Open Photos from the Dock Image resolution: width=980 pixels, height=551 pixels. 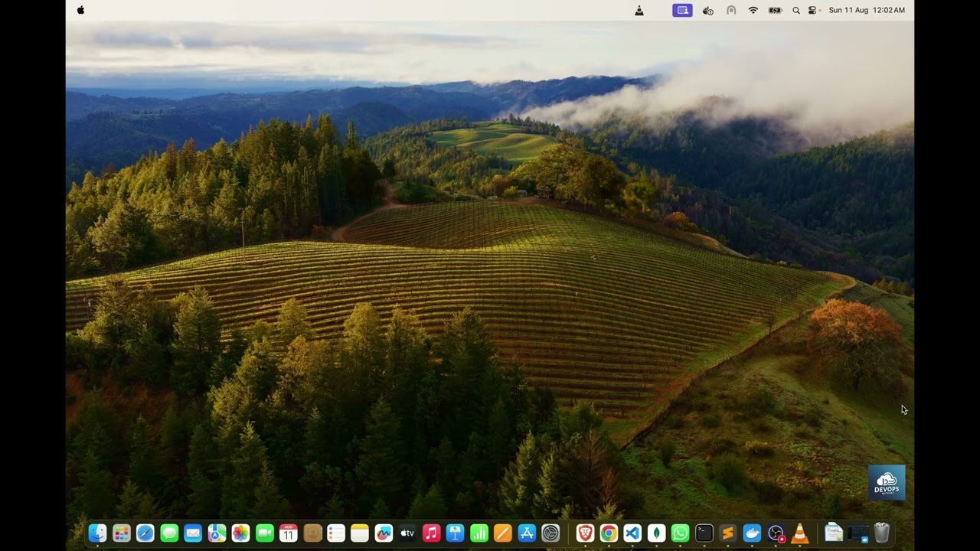(240, 533)
